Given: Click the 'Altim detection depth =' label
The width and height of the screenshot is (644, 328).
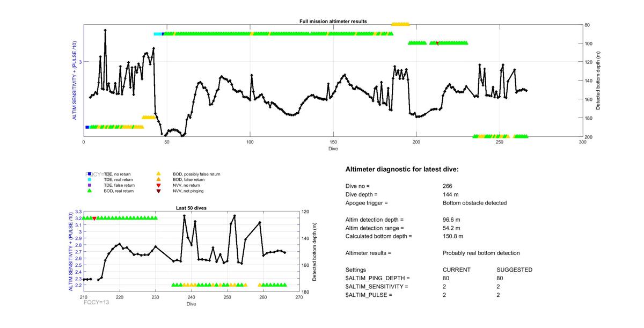Looking at the screenshot, I should coord(374,220).
